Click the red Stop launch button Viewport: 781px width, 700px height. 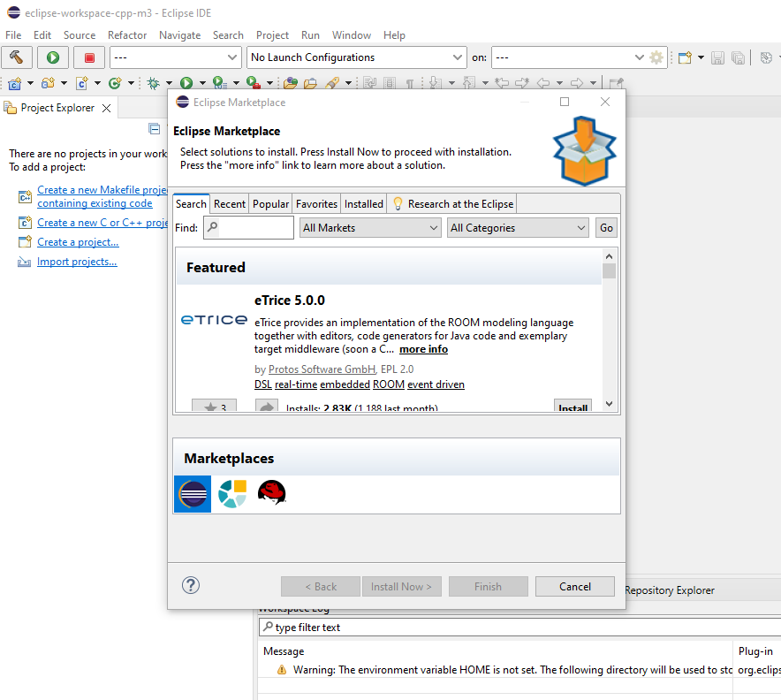(89, 57)
